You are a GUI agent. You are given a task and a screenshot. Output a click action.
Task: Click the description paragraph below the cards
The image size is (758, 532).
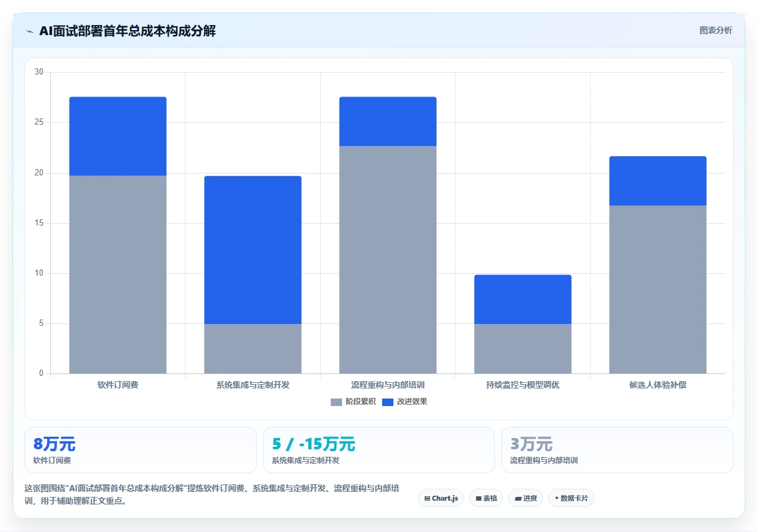[x=212, y=494]
